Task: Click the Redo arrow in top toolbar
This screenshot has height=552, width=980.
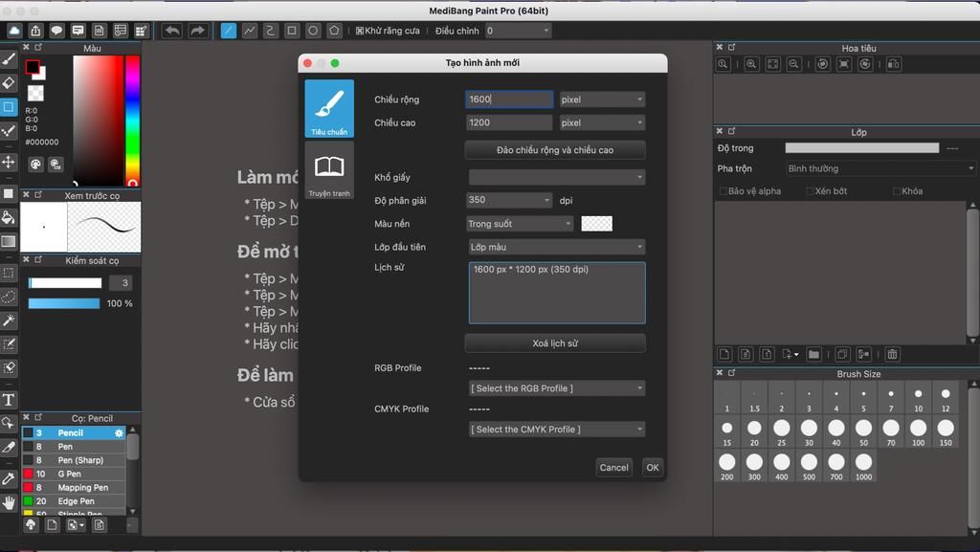Action: click(197, 31)
